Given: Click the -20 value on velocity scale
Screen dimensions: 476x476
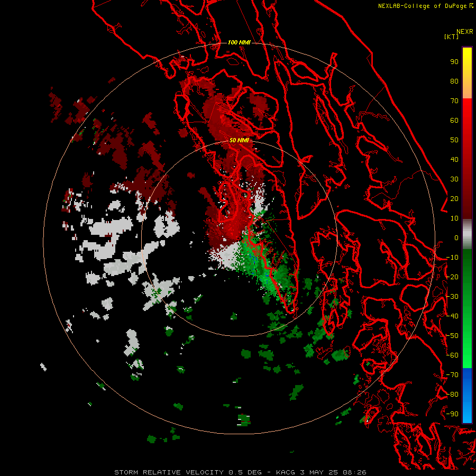Looking at the screenshot, I should click(x=452, y=277).
